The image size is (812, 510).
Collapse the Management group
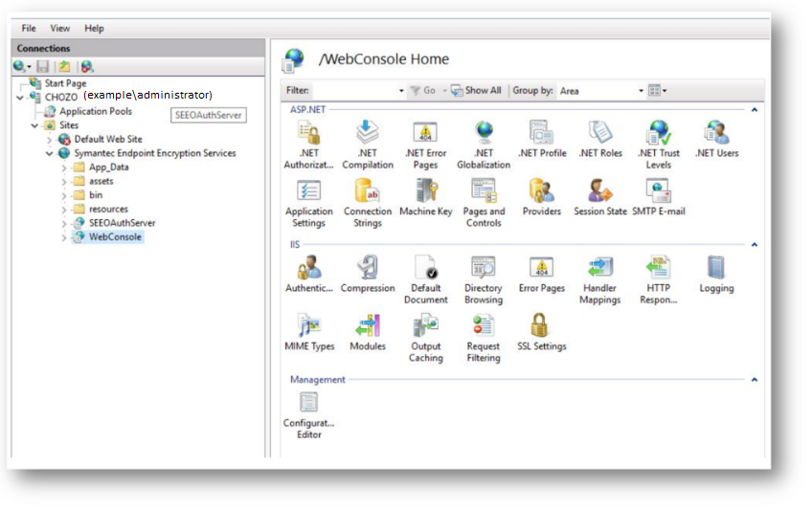[x=754, y=380]
